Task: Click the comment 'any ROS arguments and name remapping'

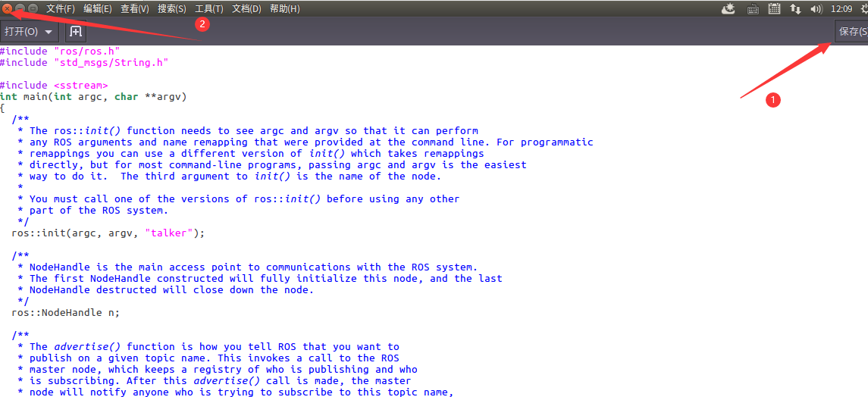Action: 305,142
